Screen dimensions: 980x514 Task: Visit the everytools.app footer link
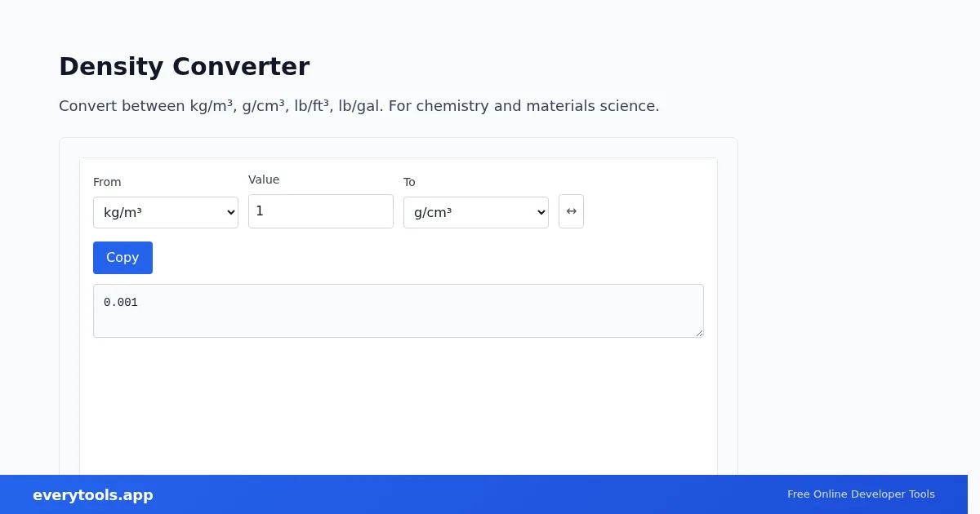93,495
